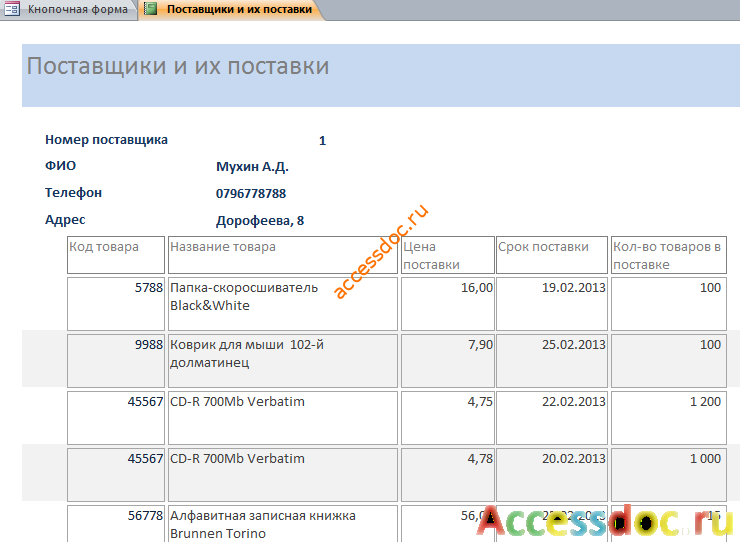Click price 4,78
740x542 pixels.
tap(448, 475)
